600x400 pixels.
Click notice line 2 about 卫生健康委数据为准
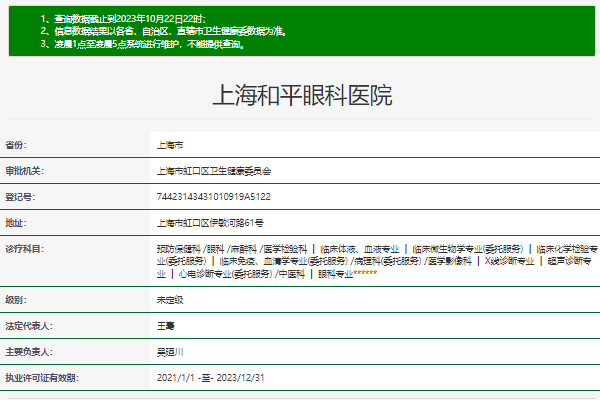163,31
